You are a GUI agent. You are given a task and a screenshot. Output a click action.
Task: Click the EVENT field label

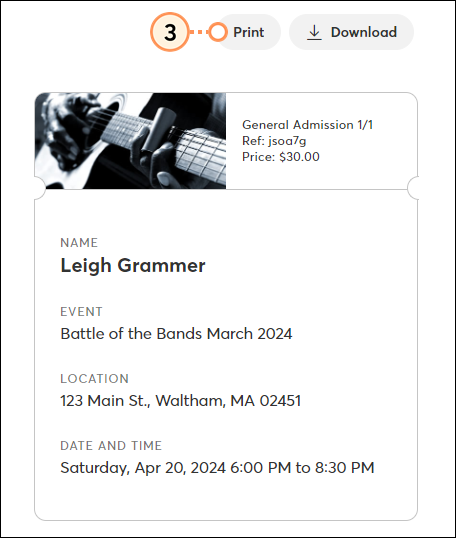click(81, 312)
